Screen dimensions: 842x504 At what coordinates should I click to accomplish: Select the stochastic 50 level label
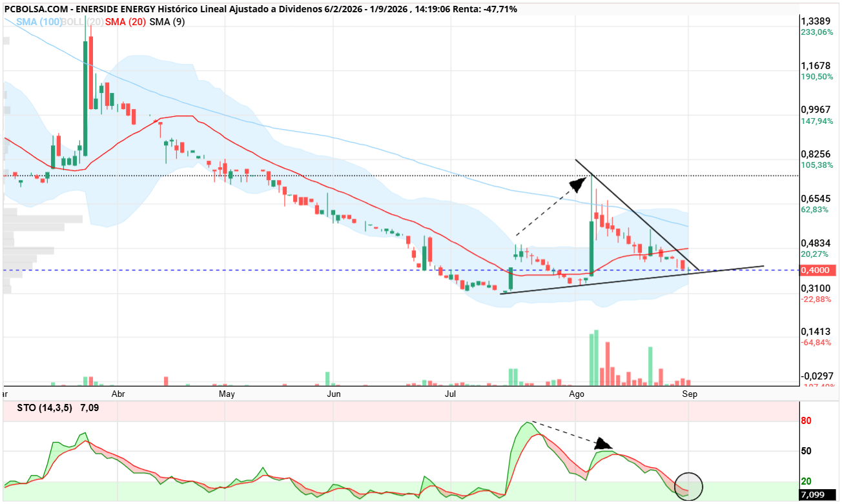click(806, 450)
